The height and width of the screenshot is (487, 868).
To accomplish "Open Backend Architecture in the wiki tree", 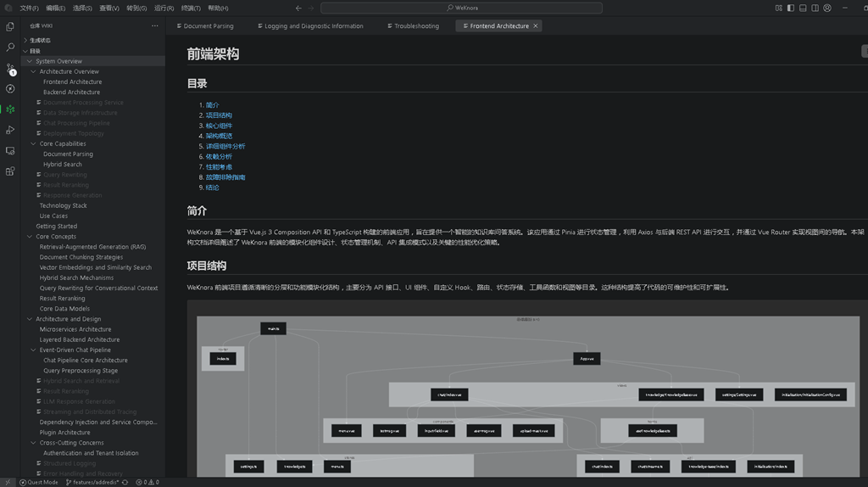I will click(x=72, y=92).
